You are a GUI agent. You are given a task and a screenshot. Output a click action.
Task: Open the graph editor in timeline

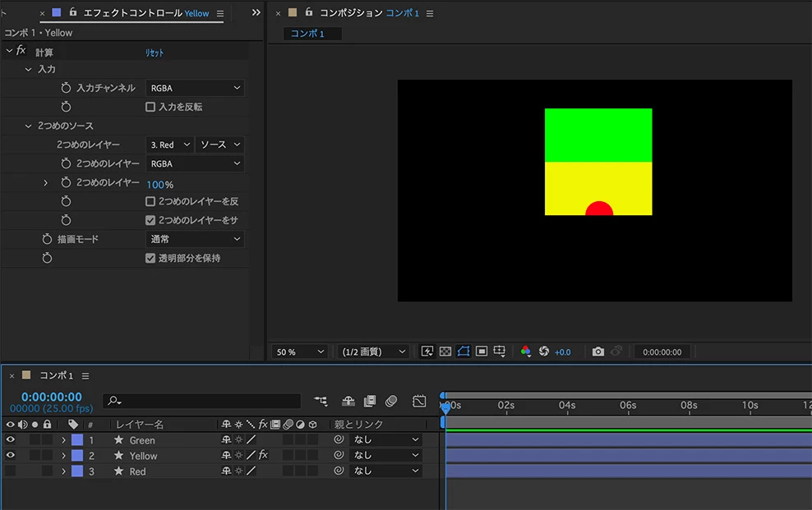coord(419,401)
